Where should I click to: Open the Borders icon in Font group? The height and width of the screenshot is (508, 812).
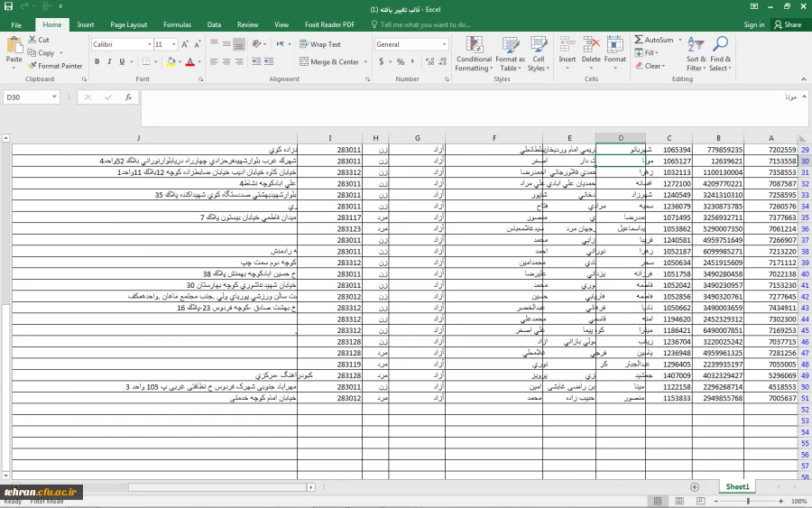(146, 61)
